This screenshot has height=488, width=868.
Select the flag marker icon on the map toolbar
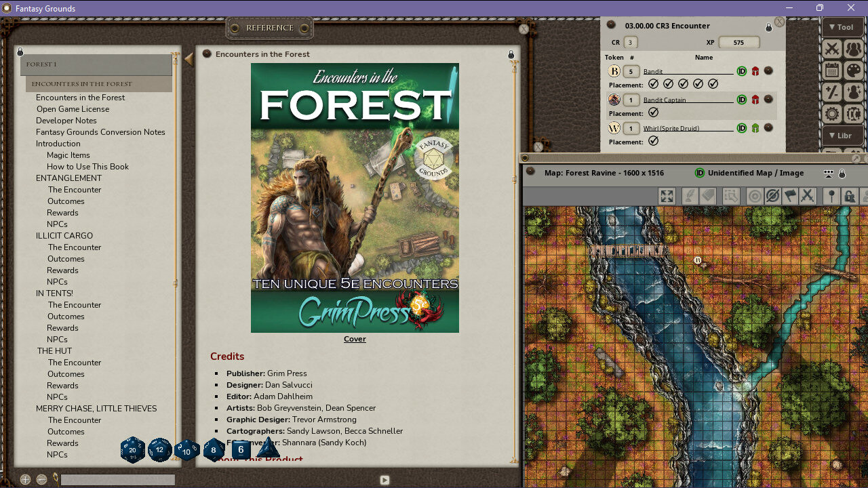click(x=789, y=196)
